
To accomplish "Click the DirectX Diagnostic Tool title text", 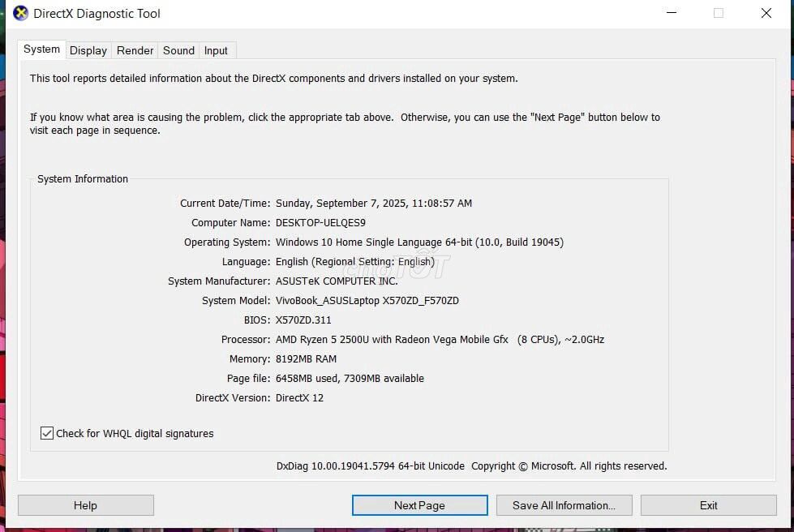I will click(x=97, y=14).
